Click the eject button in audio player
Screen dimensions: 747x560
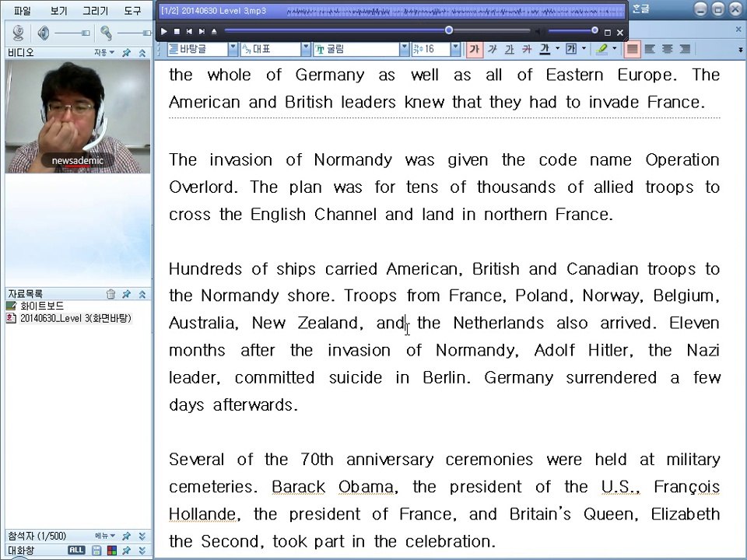click(214, 31)
